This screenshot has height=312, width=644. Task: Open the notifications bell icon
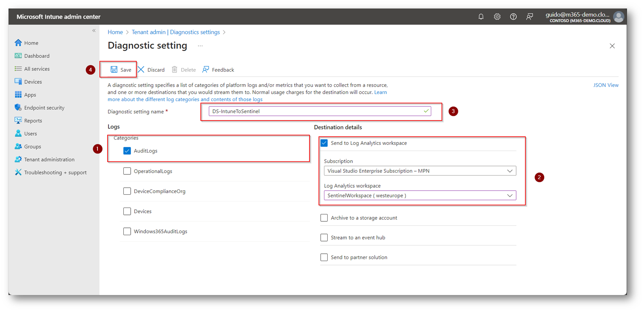tap(481, 17)
